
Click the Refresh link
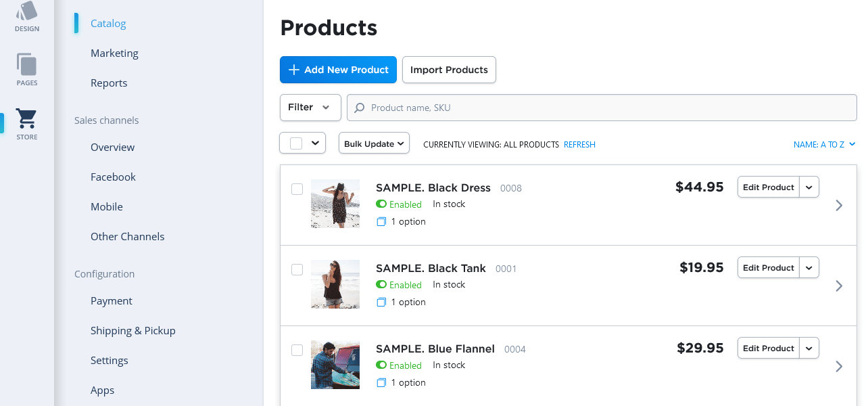(x=579, y=145)
